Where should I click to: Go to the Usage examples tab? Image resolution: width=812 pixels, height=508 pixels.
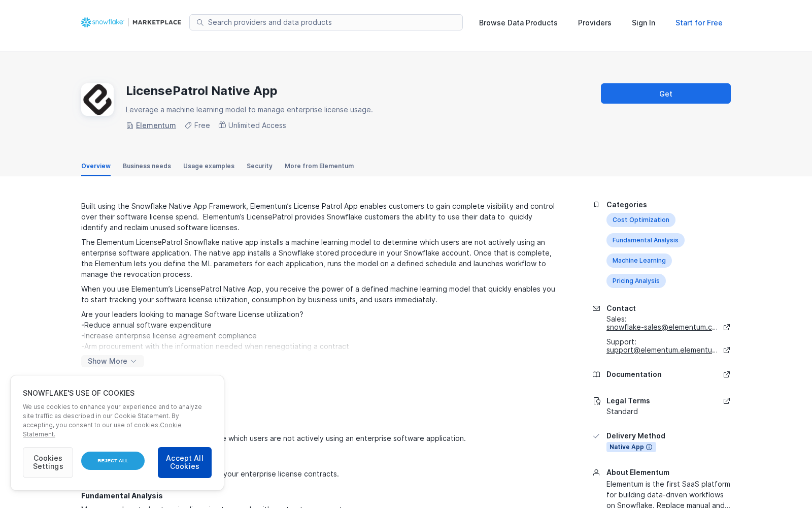click(209, 166)
